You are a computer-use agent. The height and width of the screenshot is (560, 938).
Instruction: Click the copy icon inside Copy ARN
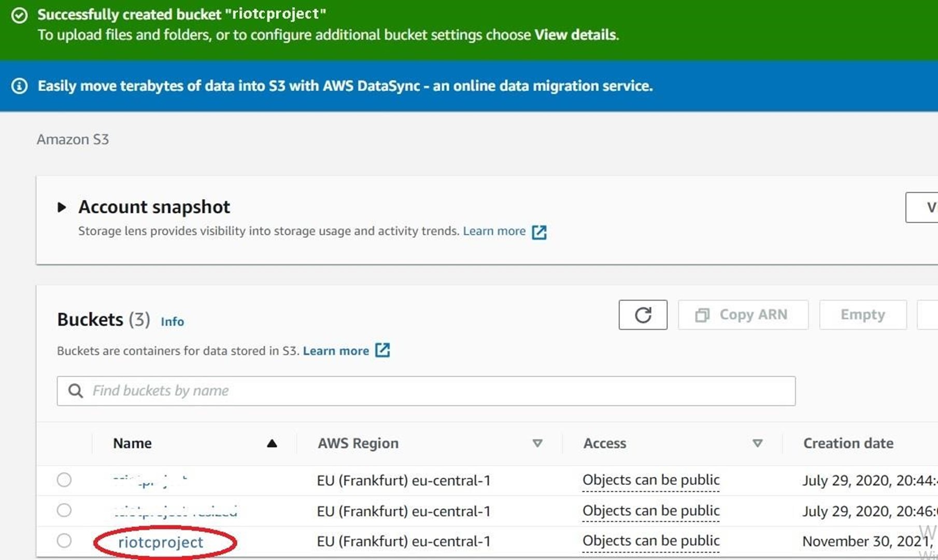pos(702,315)
